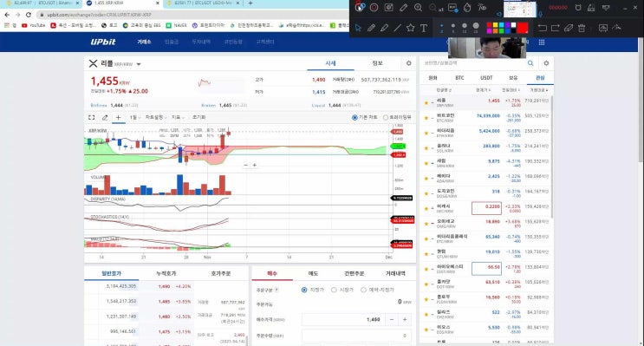Click the coin search magnifier icon

click(x=530, y=63)
